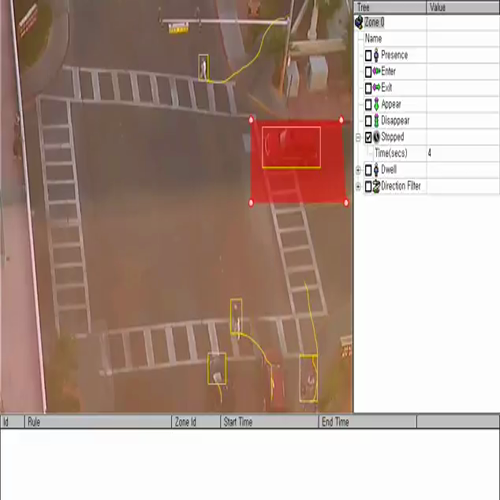Click the top-left red zone handle
Screen dimensions: 500x500
pyautogui.click(x=251, y=119)
